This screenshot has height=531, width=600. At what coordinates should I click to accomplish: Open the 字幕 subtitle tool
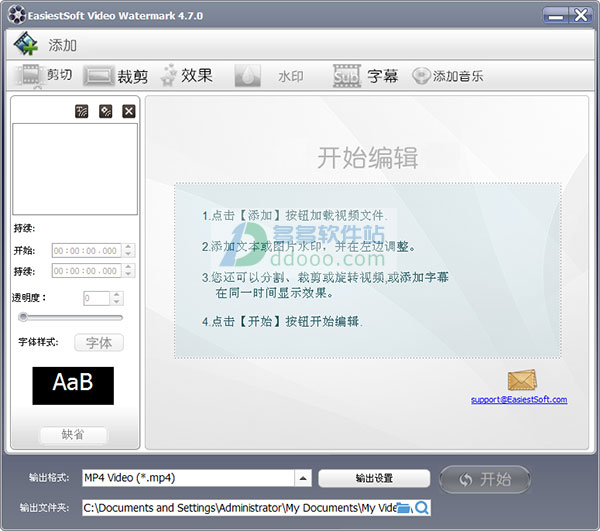pyautogui.click(x=365, y=76)
